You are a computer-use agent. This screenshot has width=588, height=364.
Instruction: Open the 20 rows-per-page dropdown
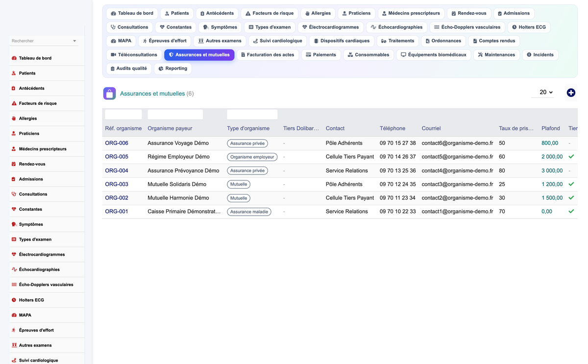coord(543,92)
